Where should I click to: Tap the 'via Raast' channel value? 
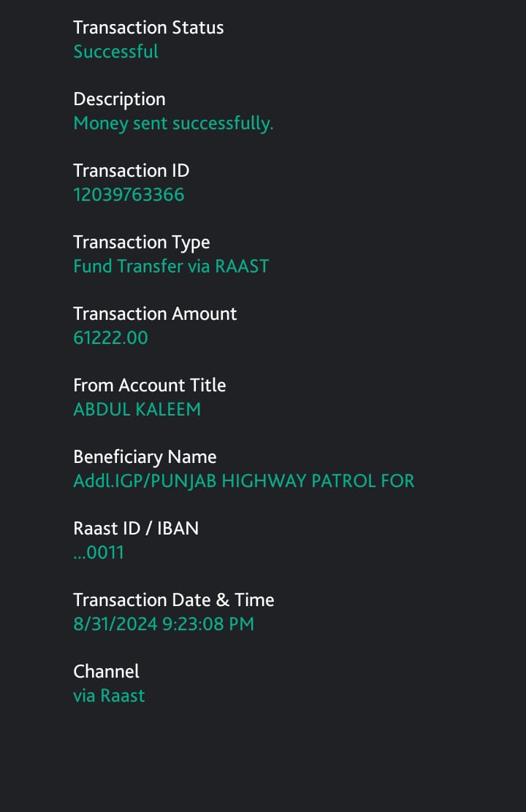pos(109,696)
